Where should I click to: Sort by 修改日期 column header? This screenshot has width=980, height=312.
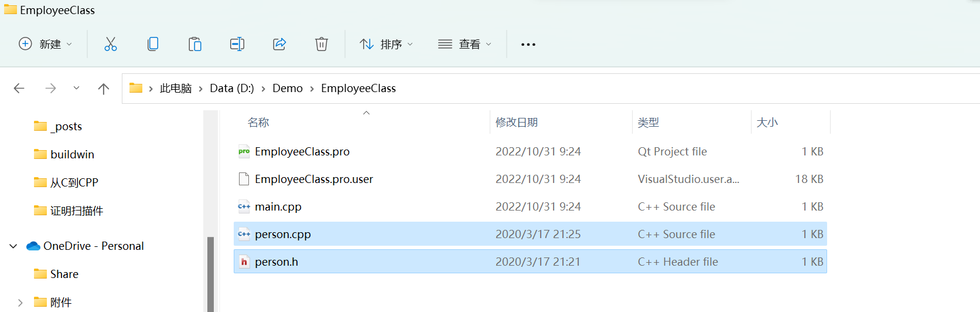pyautogui.click(x=517, y=123)
